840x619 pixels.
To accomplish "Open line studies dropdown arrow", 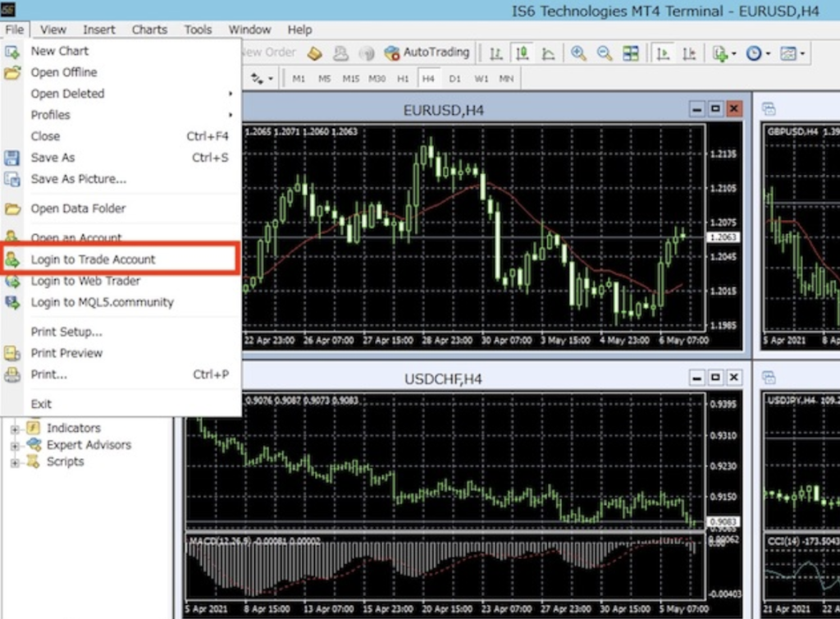I will [271, 79].
